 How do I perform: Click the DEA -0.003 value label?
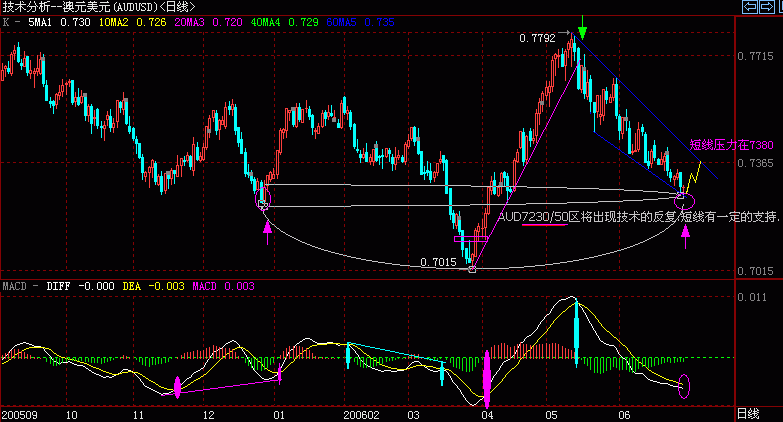click(153, 286)
